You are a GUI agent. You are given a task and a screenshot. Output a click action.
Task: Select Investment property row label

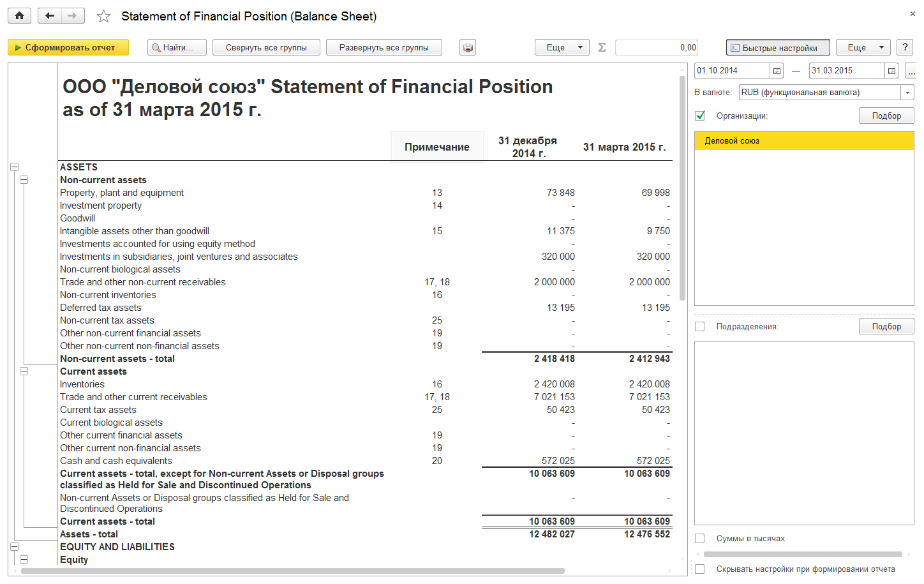[101, 206]
